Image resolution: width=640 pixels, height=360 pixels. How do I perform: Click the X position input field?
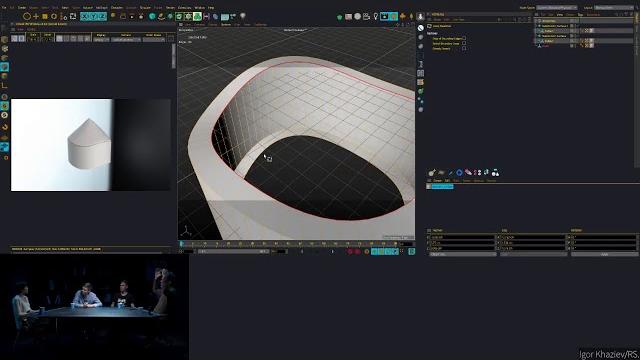pyautogui.click(x=462, y=237)
